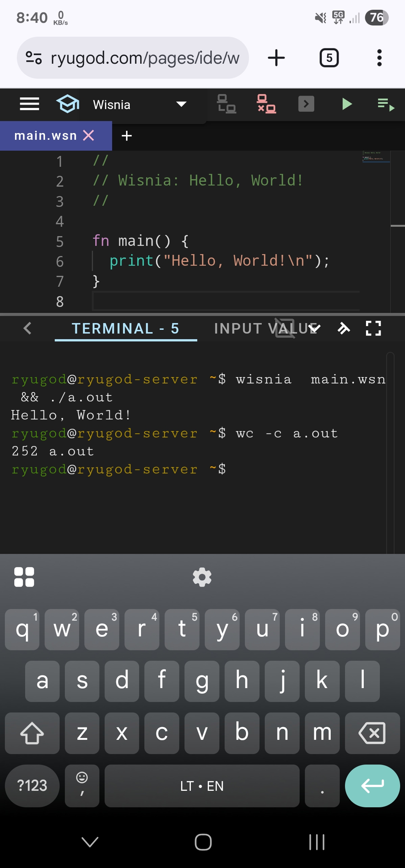Tap the teal Enter key

click(x=372, y=786)
